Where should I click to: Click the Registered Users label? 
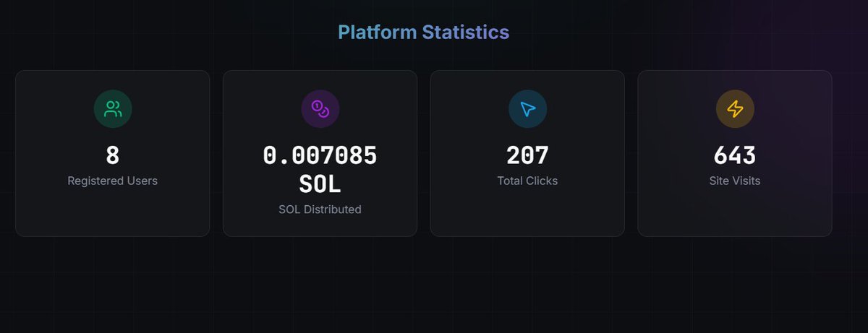click(113, 181)
